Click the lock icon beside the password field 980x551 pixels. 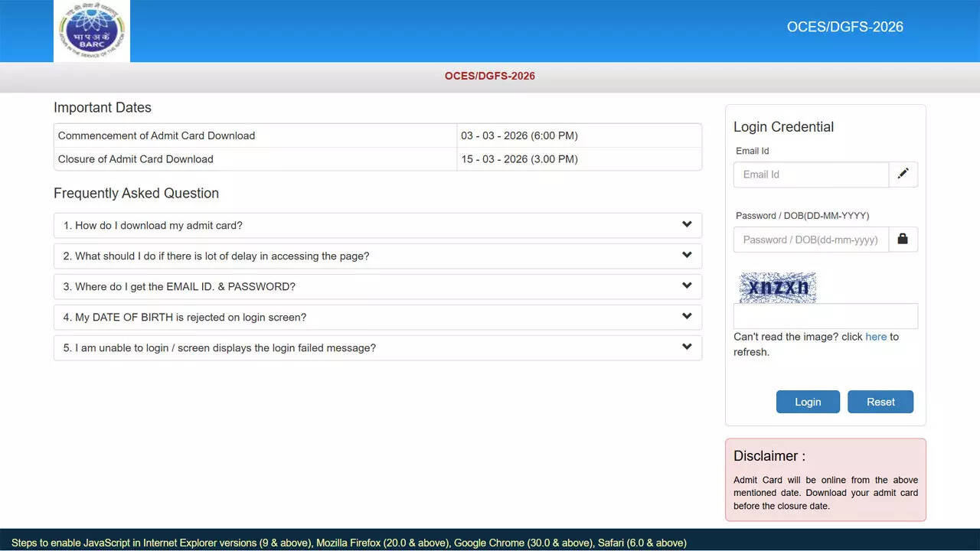click(903, 240)
